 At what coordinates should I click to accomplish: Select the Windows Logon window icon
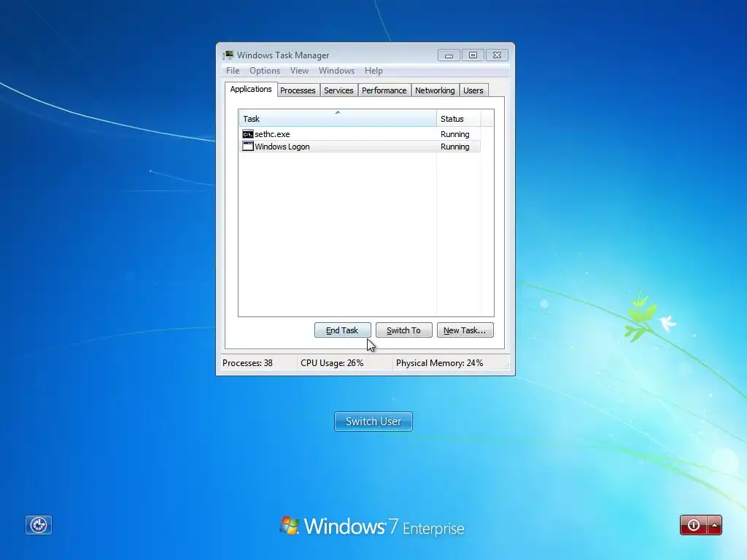pos(248,147)
